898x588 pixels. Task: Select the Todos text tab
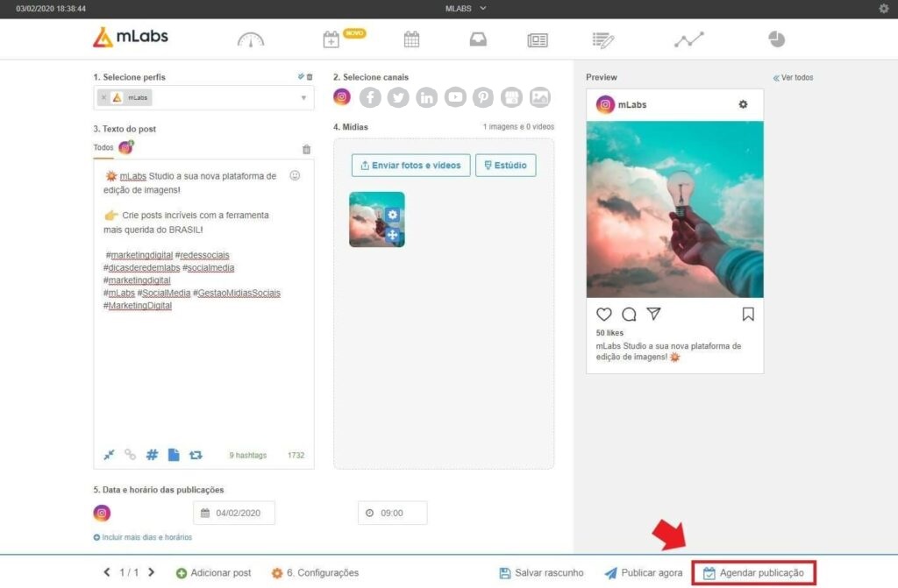click(x=103, y=148)
